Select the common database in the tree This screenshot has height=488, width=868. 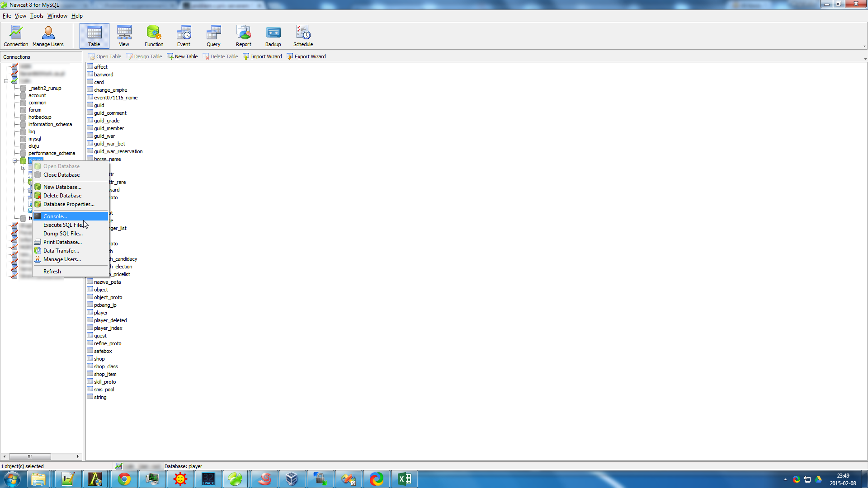click(37, 103)
